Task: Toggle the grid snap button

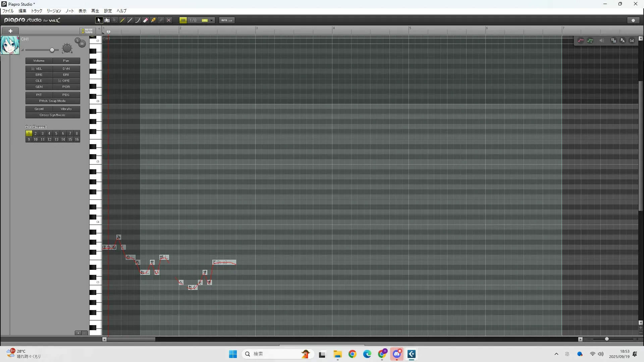Action: (183, 20)
